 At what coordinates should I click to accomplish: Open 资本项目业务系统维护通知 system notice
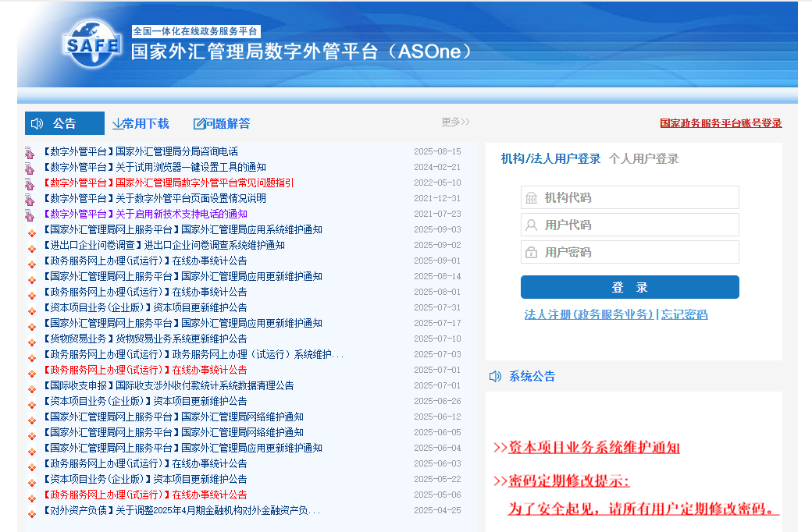click(x=593, y=447)
